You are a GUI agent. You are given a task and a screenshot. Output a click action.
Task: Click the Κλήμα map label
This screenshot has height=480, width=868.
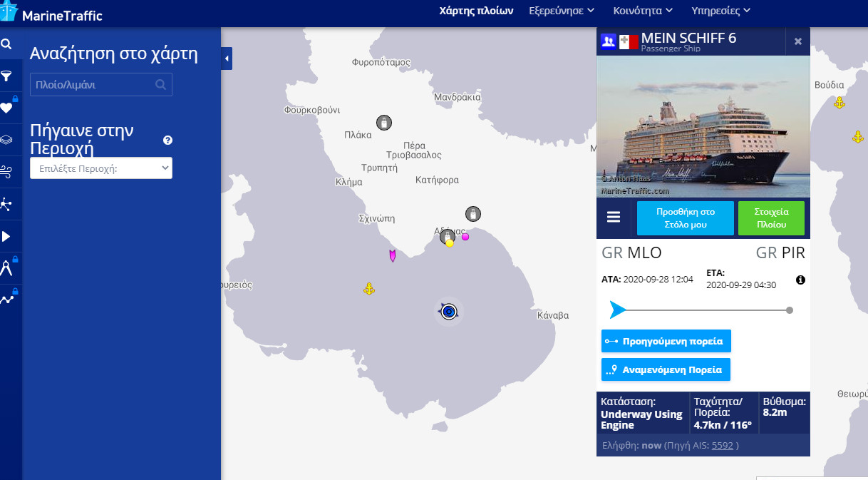pos(349,182)
